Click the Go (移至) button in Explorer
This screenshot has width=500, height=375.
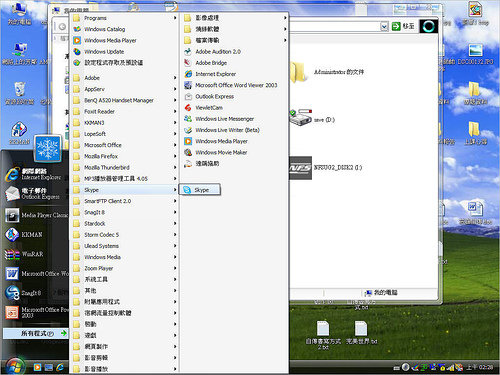(x=403, y=26)
